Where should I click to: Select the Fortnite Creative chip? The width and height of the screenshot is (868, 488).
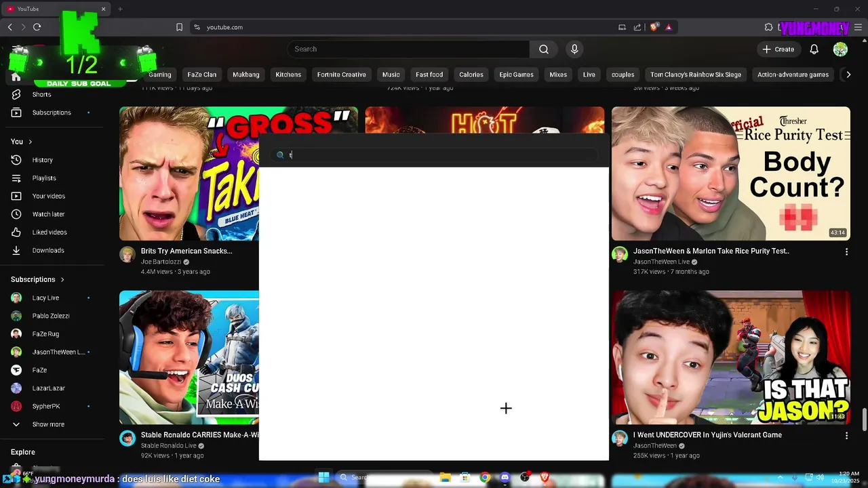(342, 75)
